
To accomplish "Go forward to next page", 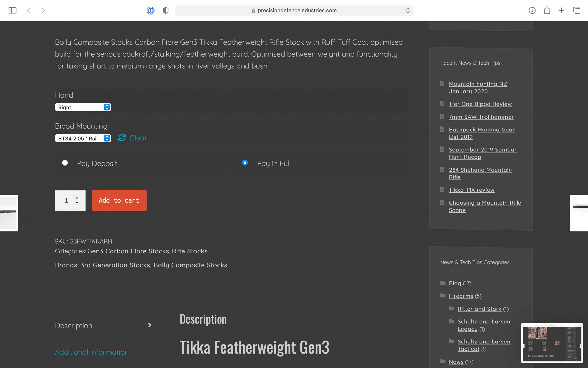I will pos(43,10).
